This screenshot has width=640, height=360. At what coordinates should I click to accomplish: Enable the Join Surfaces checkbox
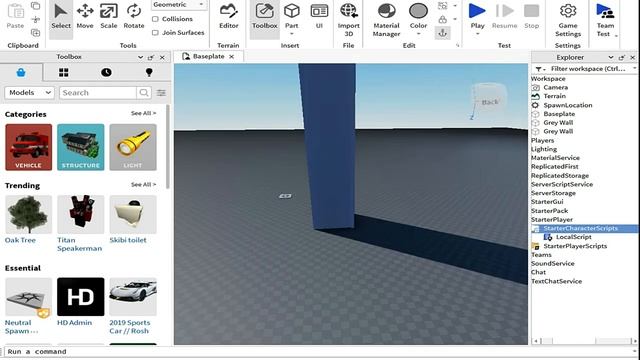pyautogui.click(x=155, y=33)
